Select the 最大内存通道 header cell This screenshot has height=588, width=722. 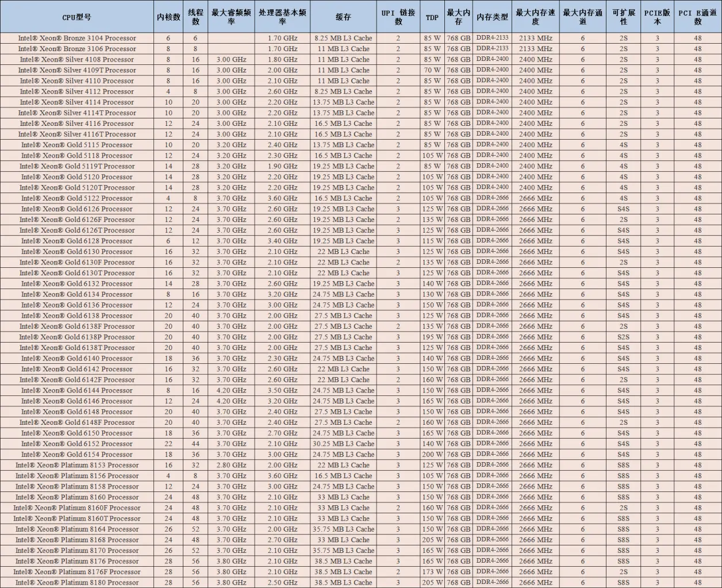point(582,17)
